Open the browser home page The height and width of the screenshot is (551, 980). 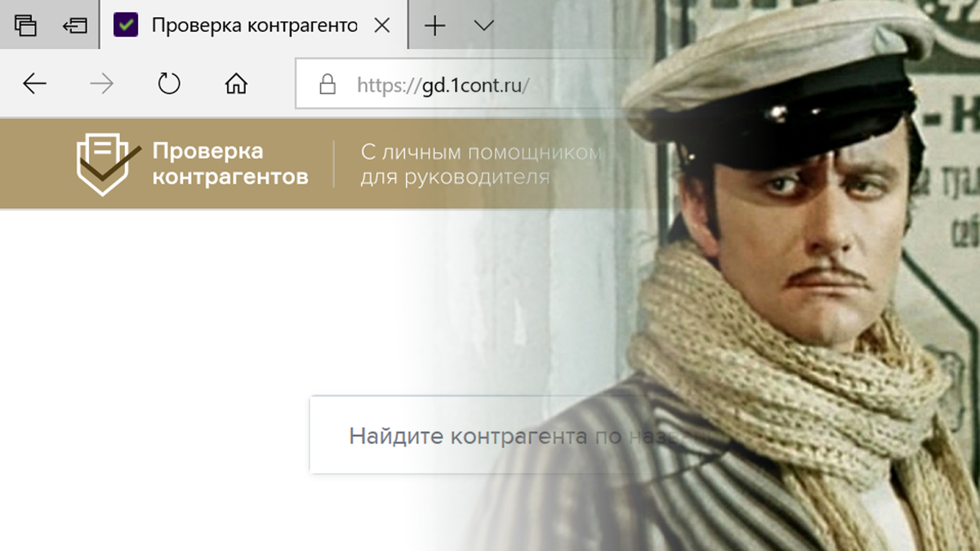(x=235, y=82)
